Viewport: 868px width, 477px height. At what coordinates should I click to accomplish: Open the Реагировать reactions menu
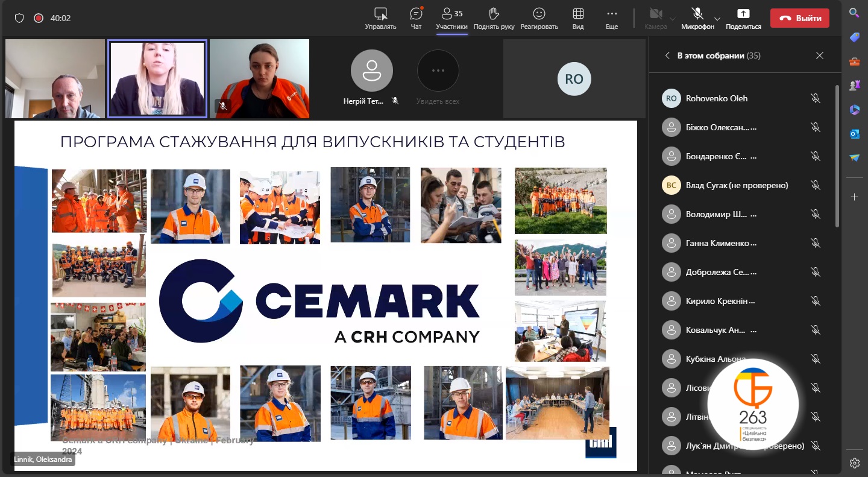tap(539, 18)
